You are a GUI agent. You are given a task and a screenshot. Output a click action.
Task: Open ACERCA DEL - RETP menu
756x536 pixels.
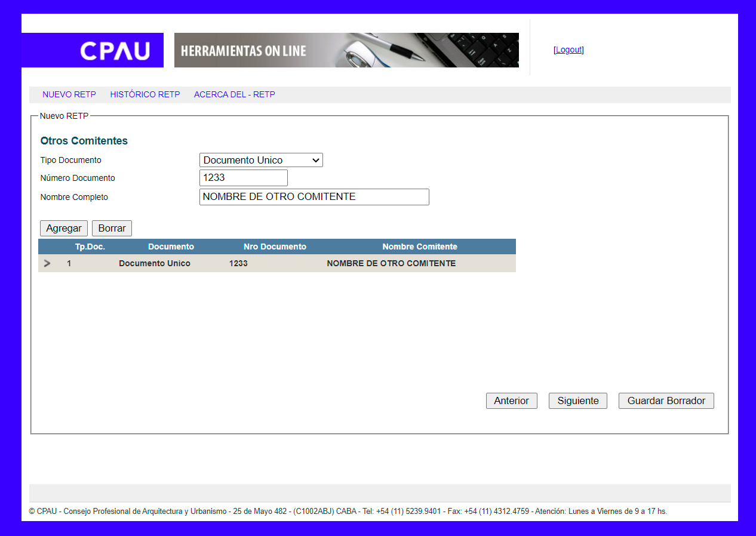pos(234,94)
